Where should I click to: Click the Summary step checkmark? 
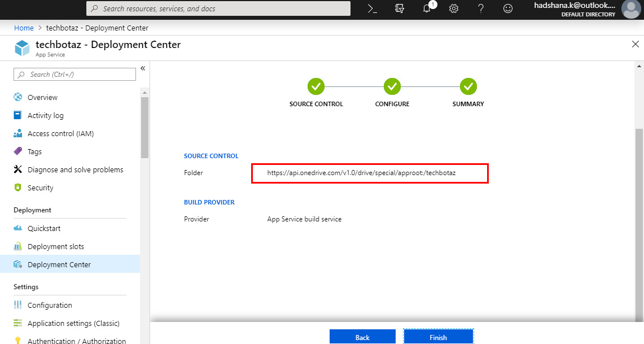[468, 87]
